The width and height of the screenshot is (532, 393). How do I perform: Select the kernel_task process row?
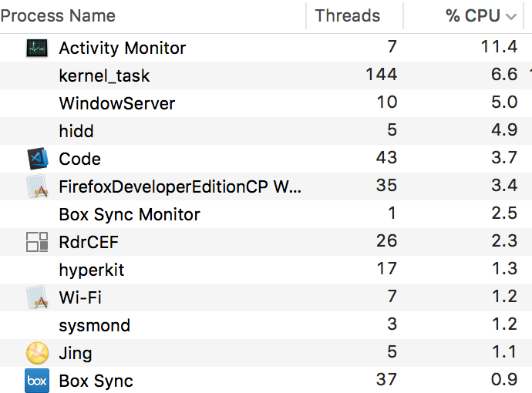point(266,76)
